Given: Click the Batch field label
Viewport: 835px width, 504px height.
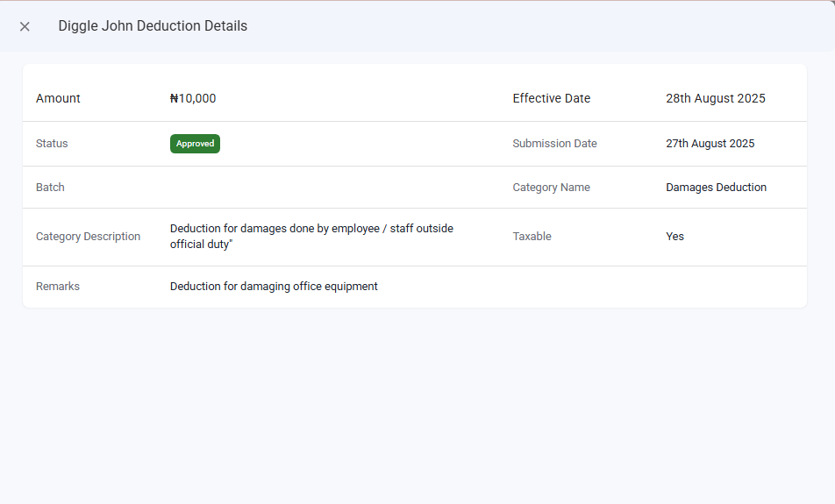Looking at the screenshot, I should [x=50, y=188].
